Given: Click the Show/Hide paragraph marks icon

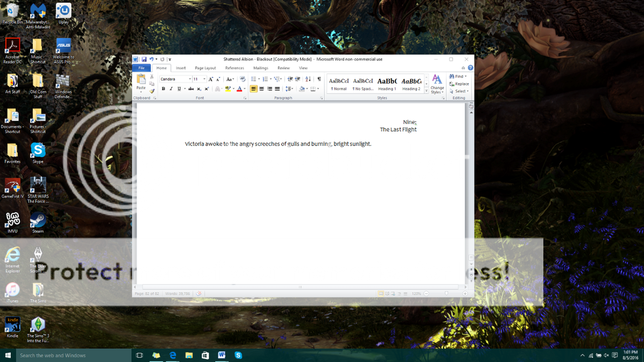Looking at the screenshot, I should [319, 79].
